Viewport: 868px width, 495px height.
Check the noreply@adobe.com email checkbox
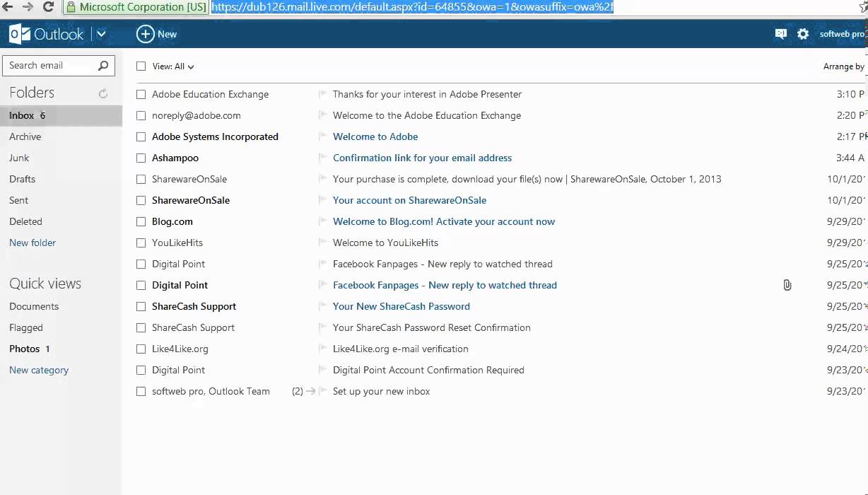tap(141, 115)
